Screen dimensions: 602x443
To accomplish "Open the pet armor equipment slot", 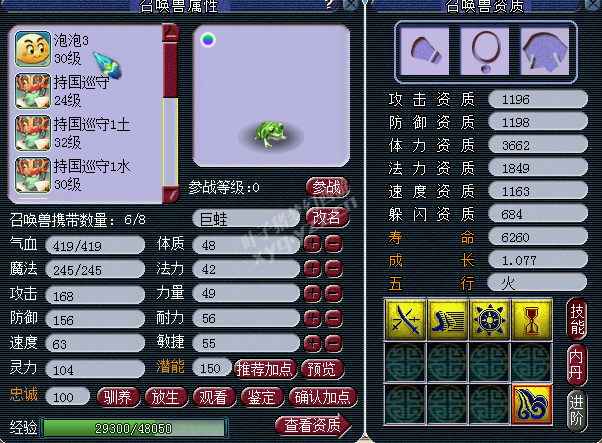I will pos(545,50).
